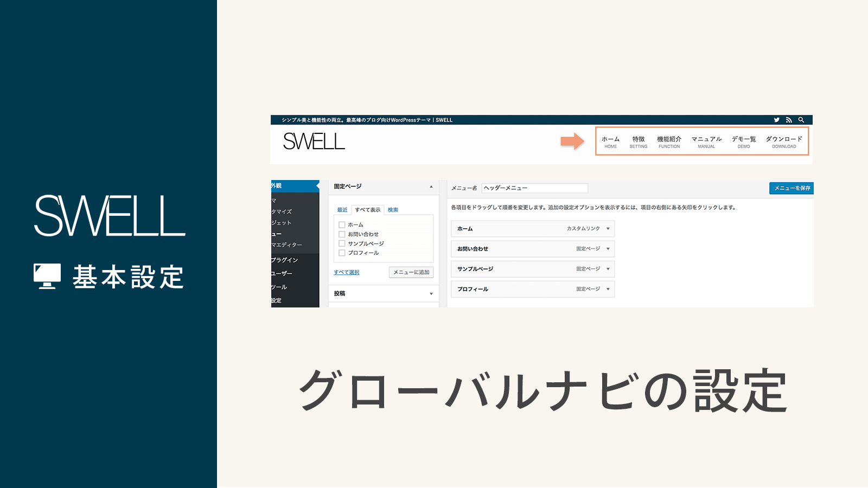
Task: Expand お問い合わせ menu item options arrow
Action: pyautogui.click(x=608, y=249)
